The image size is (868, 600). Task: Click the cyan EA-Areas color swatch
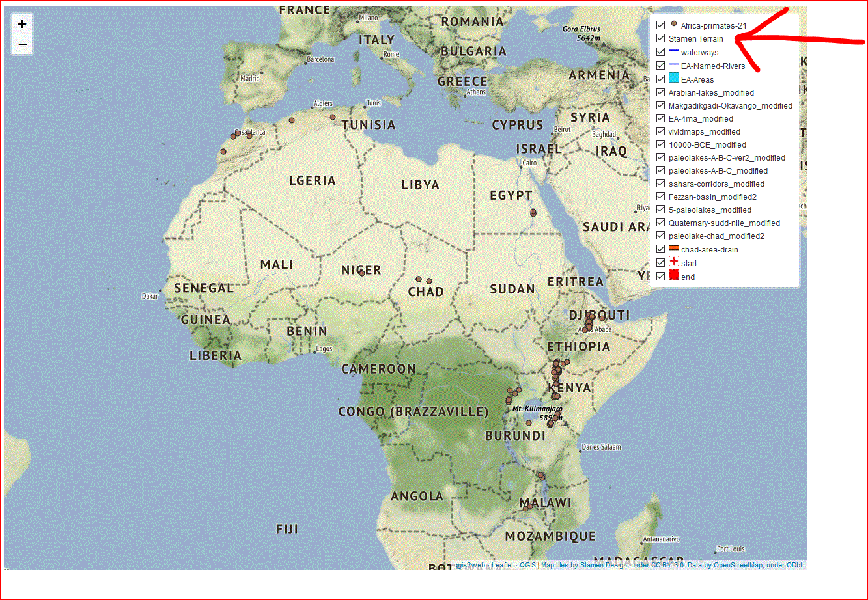click(x=673, y=79)
